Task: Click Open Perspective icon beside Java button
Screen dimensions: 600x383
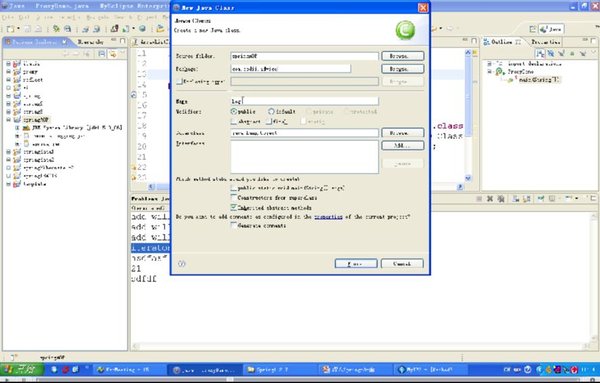Action: click(x=533, y=29)
